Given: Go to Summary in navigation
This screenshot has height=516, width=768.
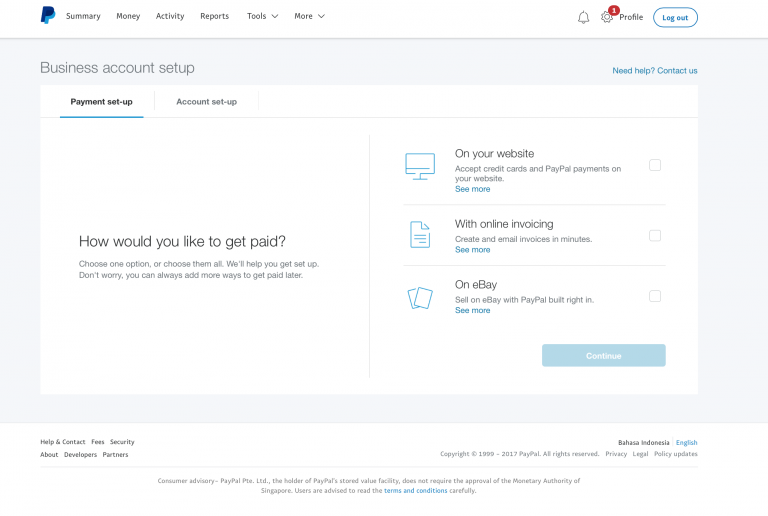Looking at the screenshot, I should [x=83, y=16].
